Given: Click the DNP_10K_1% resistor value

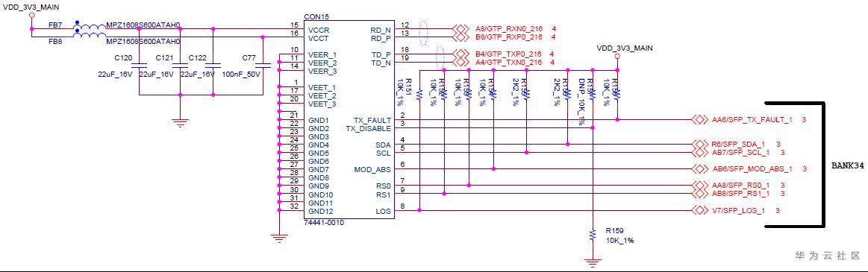Looking at the screenshot, I should point(582,102).
